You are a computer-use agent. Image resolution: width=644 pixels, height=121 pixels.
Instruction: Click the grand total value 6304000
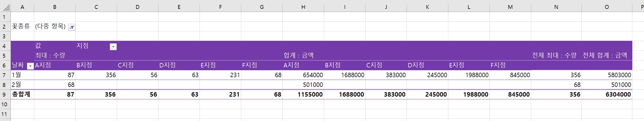607,94
